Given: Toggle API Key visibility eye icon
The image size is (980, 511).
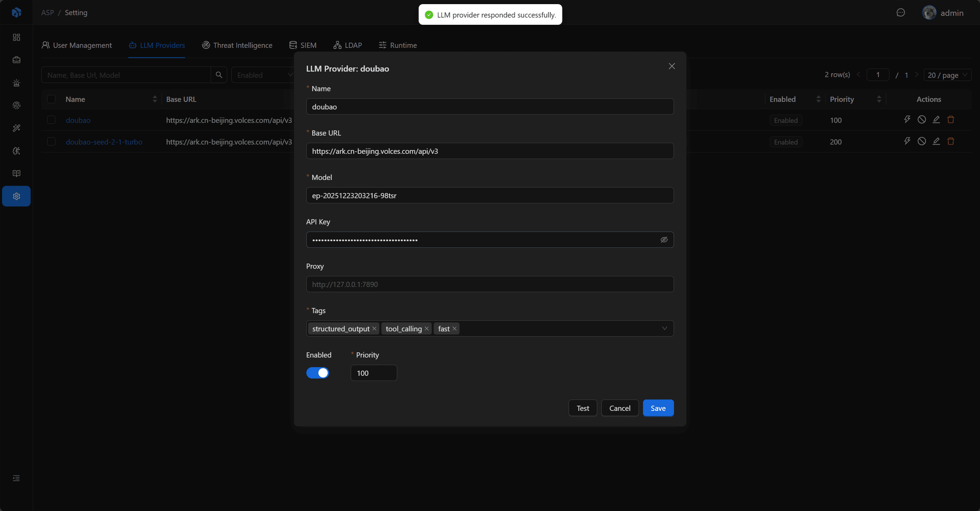Looking at the screenshot, I should pyautogui.click(x=664, y=239).
